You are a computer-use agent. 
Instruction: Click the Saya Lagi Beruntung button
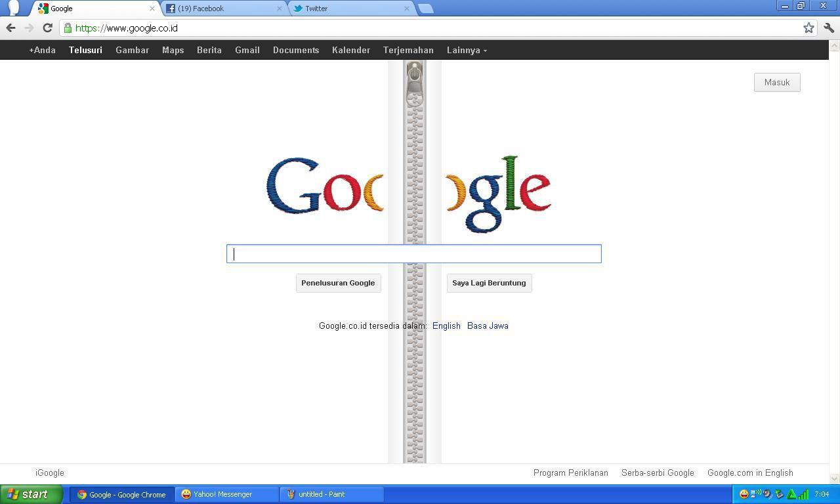[489, 283]
